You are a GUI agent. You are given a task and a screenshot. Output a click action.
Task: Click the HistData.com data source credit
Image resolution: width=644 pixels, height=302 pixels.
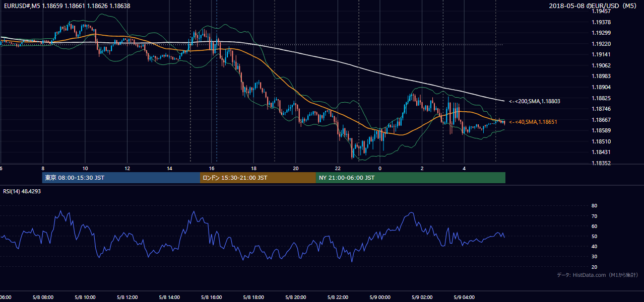[x=598, y=275]
